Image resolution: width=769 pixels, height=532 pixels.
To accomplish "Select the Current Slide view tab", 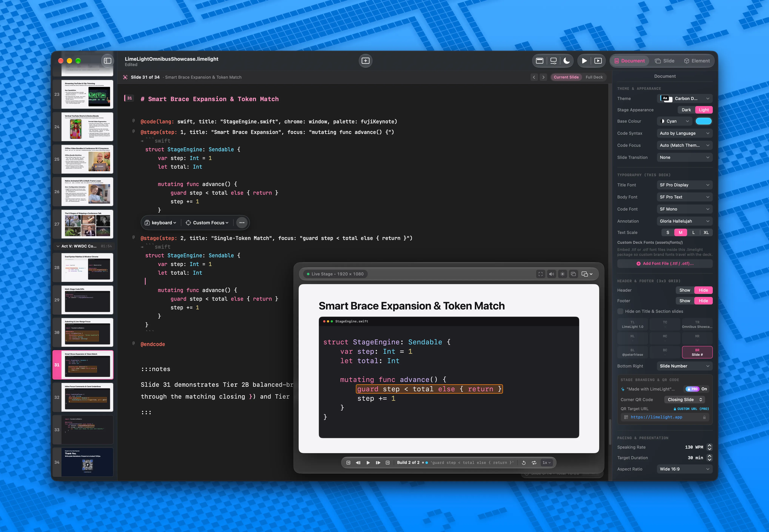I will 566,77.
